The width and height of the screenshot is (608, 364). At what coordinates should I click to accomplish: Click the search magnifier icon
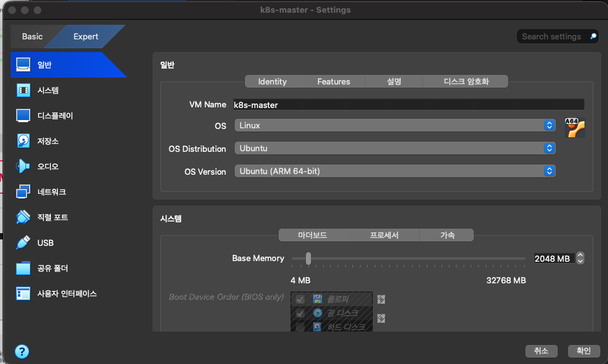tap(593, 36)
